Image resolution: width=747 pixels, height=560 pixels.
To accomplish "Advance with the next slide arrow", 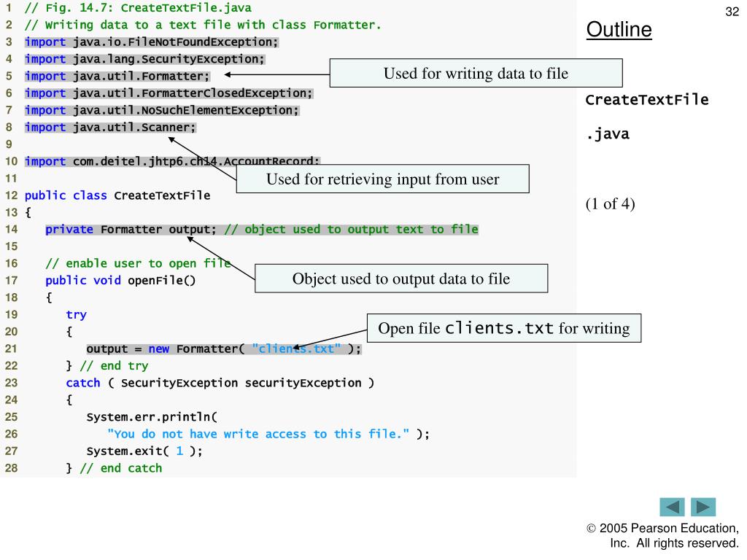I will 703,507.
